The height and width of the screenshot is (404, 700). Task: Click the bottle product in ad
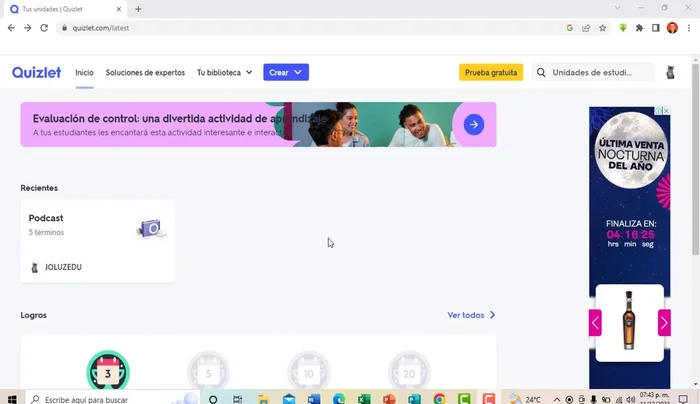pos(629,320)
